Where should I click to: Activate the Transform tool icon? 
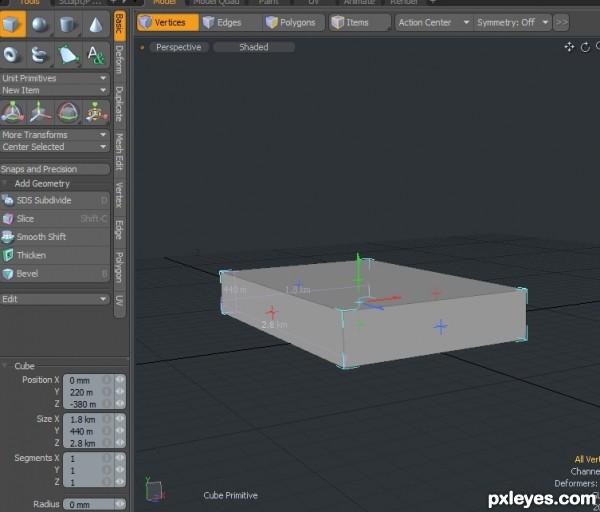[x=12, y=112]
